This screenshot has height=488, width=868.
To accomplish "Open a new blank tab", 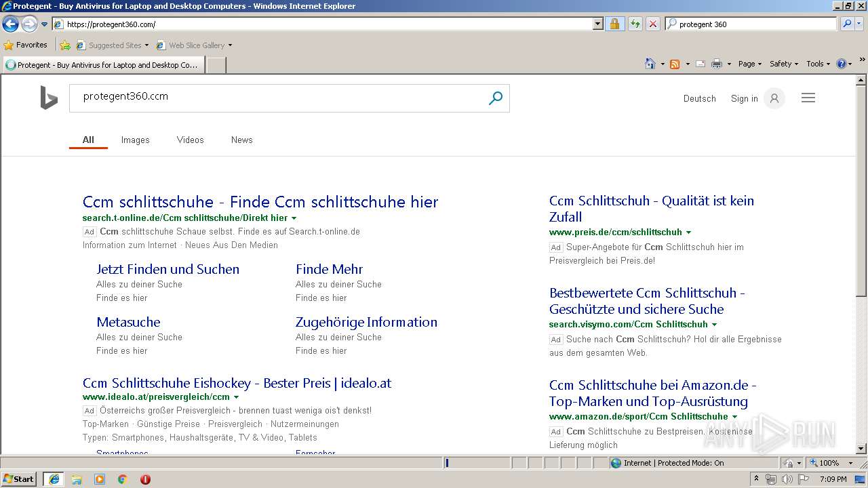I will pyautogui.click(x=216, y=65).
